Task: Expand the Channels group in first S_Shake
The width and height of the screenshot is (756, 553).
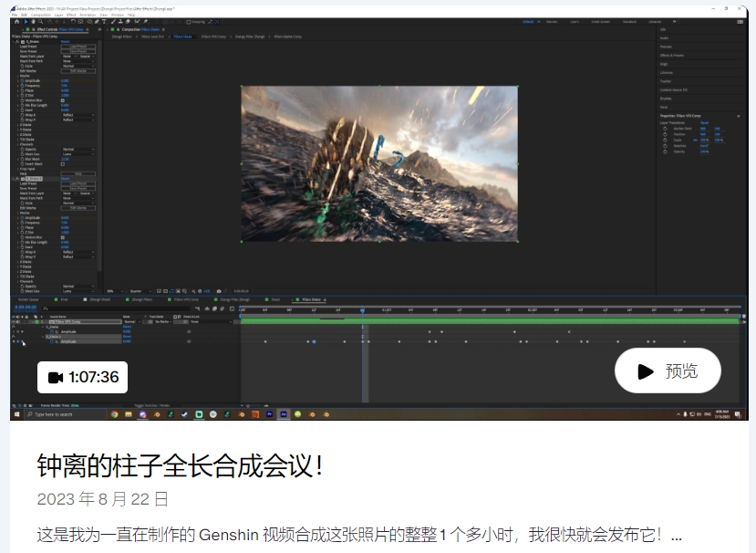Action: (18, 144)
